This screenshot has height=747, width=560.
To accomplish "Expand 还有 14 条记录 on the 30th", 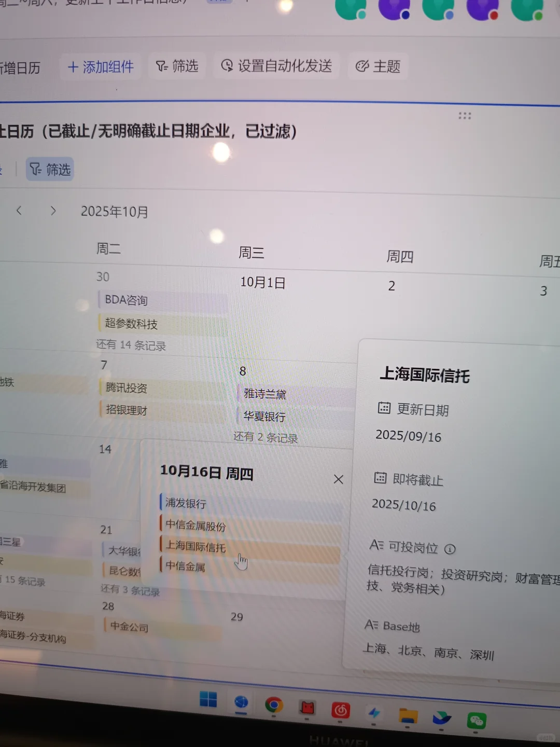I will click(131, 345).
